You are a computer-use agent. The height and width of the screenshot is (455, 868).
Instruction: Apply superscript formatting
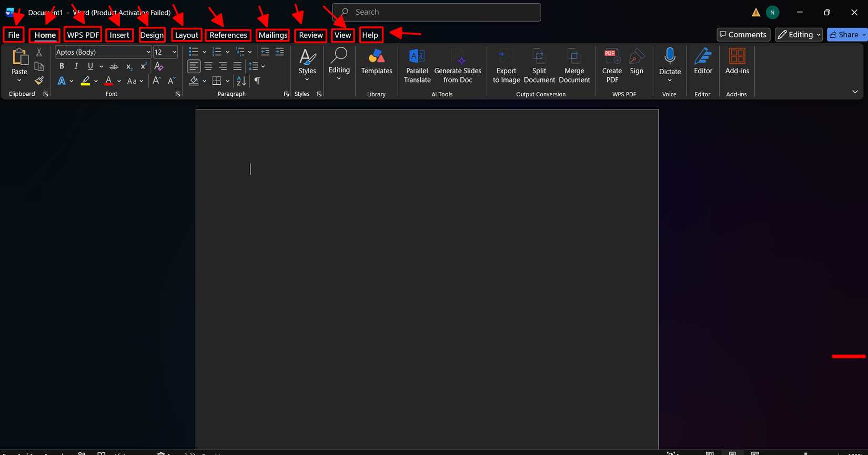[x=143, y=66]
